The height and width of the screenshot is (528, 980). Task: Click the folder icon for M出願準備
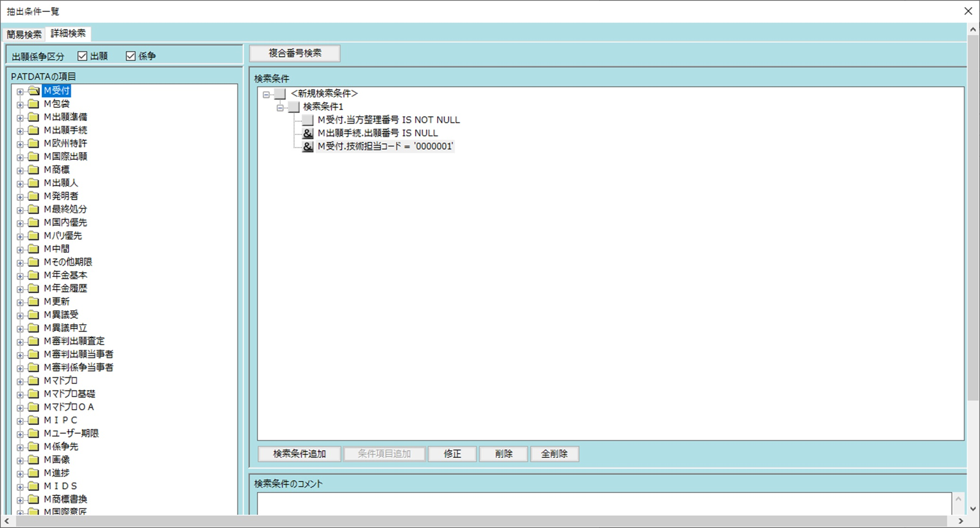34,117
